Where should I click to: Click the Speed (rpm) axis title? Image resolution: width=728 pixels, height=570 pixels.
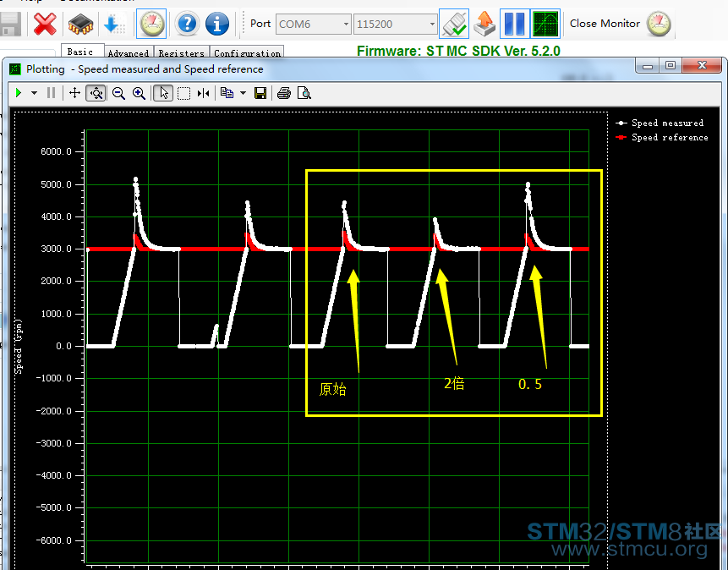18,347
